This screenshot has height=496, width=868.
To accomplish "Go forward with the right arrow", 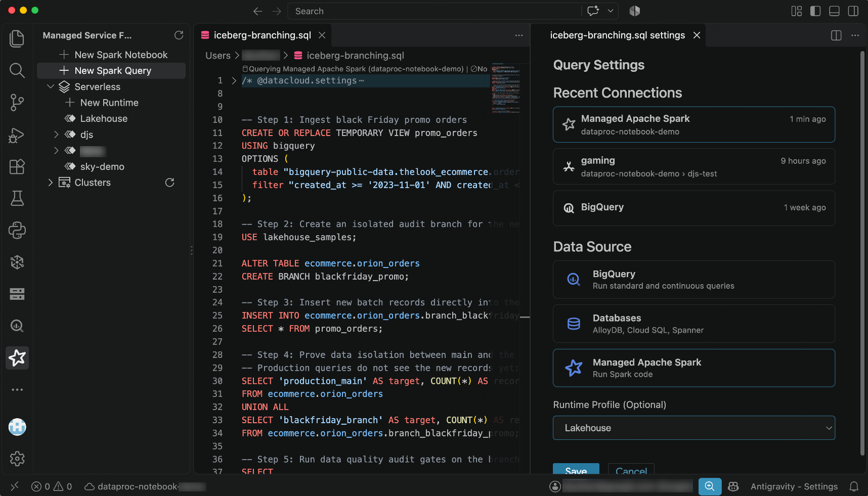I will pos(276,11).
